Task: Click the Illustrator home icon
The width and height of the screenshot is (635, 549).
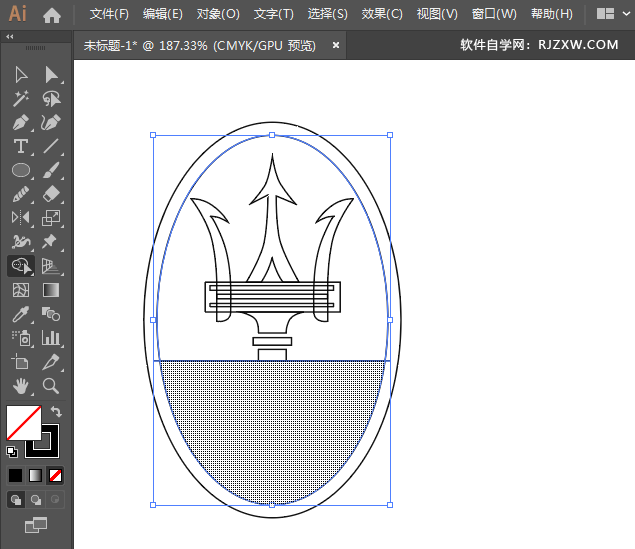Action: [x=52, y=15]
